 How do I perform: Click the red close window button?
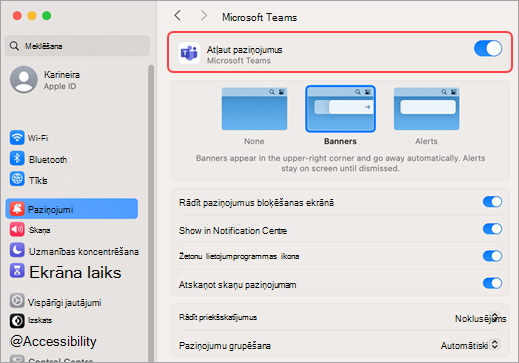tap(17, 16)
